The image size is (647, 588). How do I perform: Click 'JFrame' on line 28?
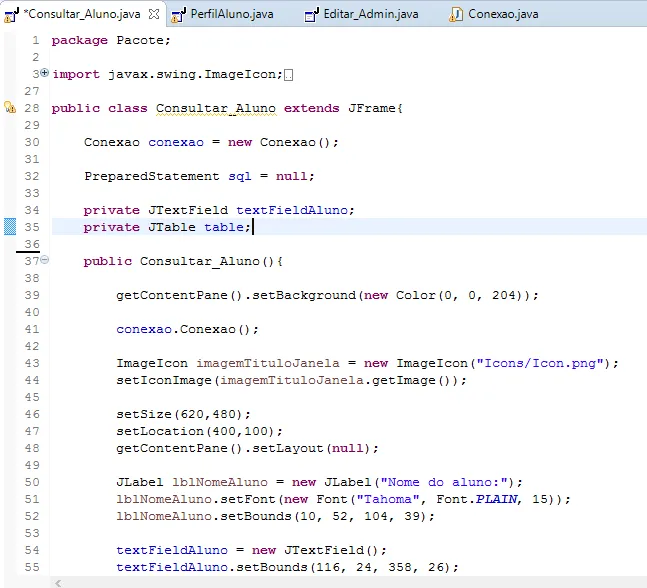point(372,108)
